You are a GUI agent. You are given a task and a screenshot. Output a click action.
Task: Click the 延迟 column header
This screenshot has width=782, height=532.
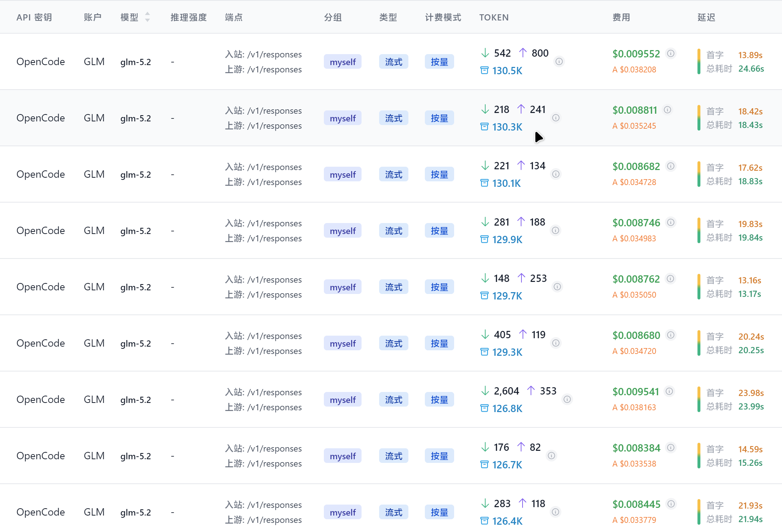[706, 17]
